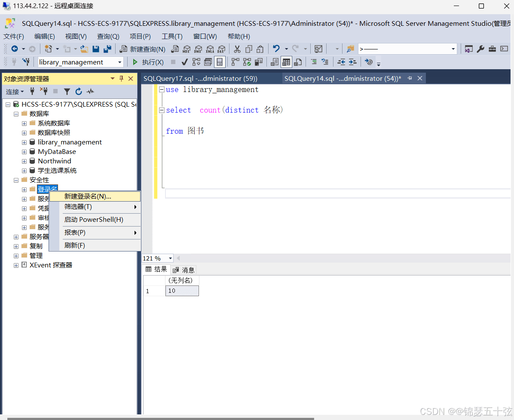Undo the last action
This screenshot has height=420, width=514.
tap(276, 49)
